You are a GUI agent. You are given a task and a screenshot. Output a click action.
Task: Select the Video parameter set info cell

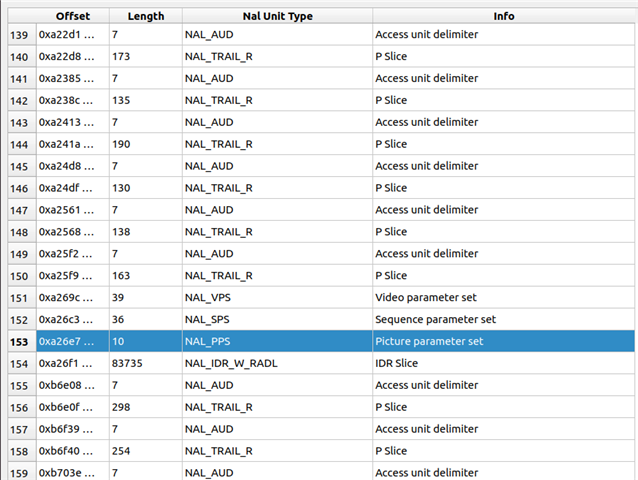coord(504,297)
